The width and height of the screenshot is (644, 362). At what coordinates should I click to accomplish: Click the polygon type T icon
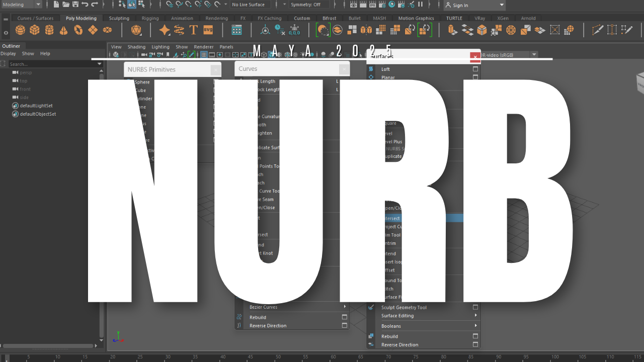pos(194,30)
